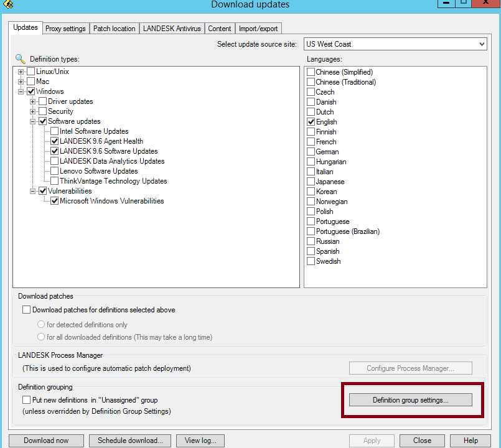This screenshot has height=448, width=501.
Task: Enable Put new definitions in Unassigned group
Action: [x=26, y=401]
